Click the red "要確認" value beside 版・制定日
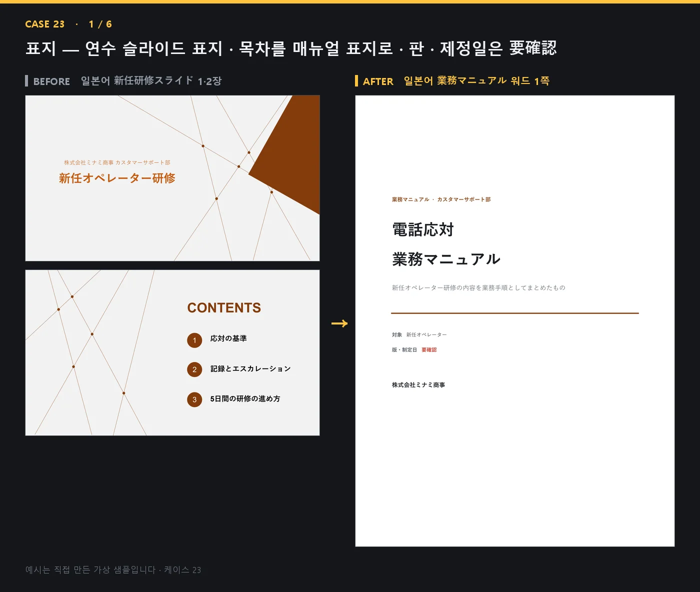 click(x=429, y=350)
